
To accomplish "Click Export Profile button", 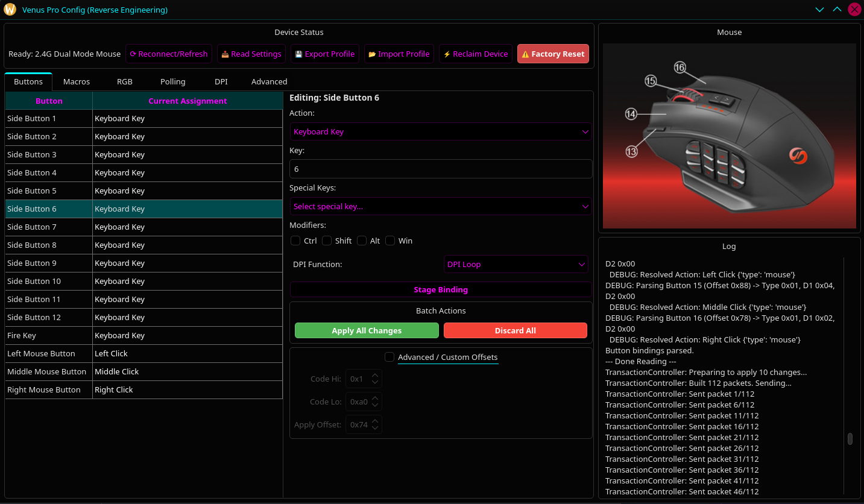I will 324,54.
